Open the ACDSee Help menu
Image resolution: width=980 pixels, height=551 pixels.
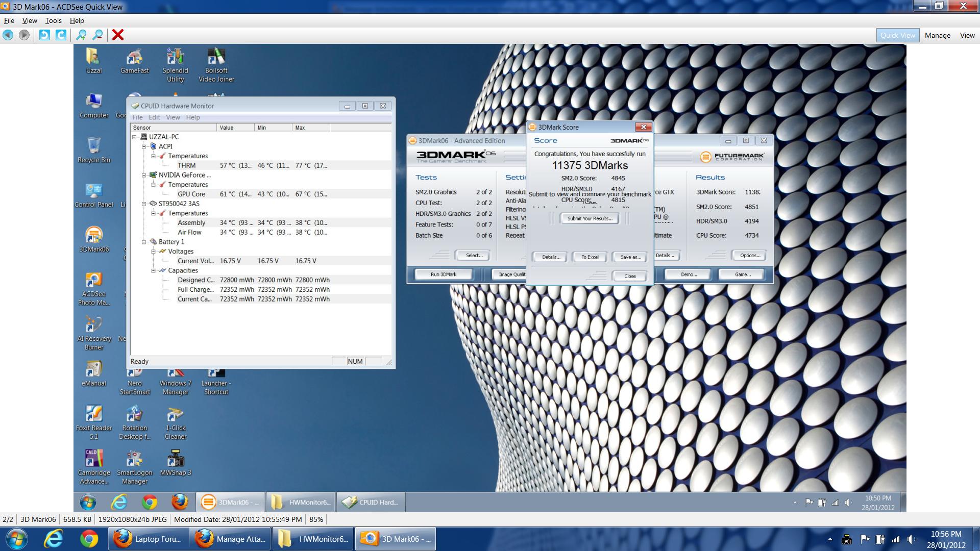coord(77,20)
